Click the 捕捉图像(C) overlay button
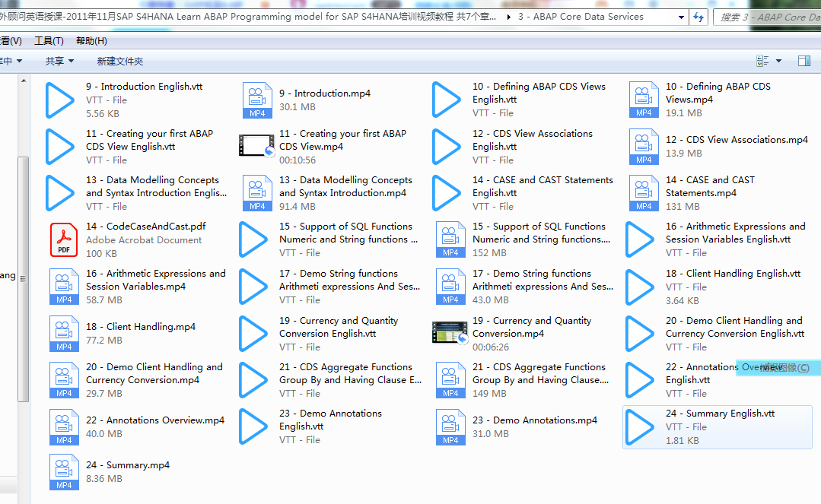 (x=778, y=367)
